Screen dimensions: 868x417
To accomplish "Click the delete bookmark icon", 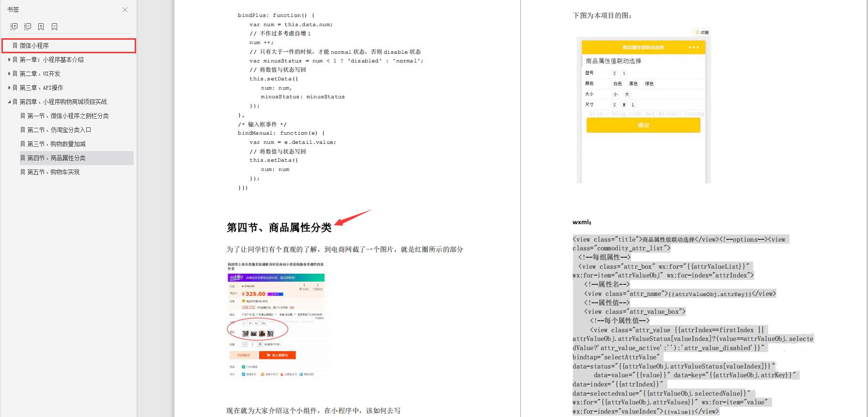I will [x=55, y=27].
